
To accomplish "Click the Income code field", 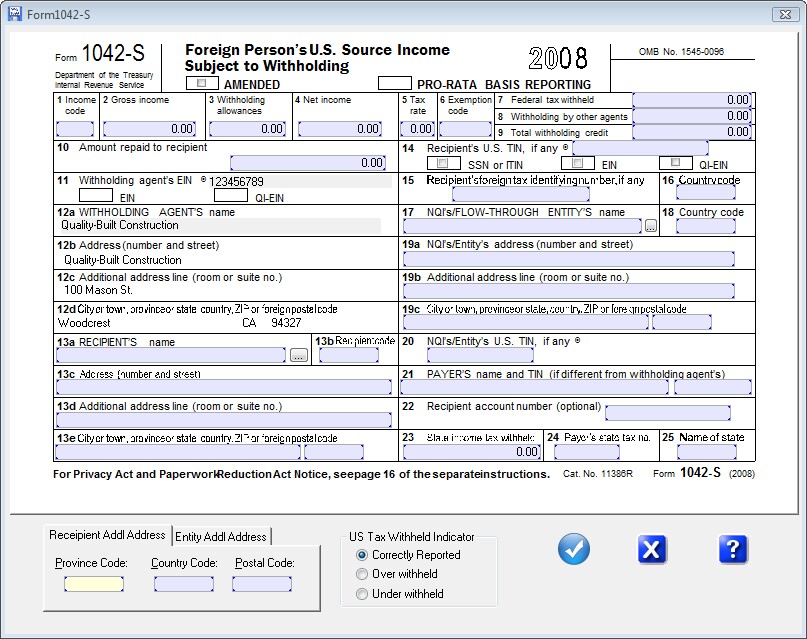I will coord(75,129).
